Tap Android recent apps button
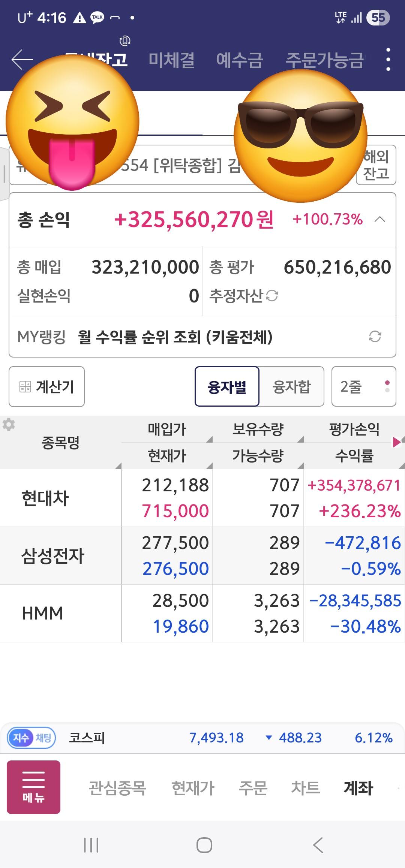 [x=91, y=845]
